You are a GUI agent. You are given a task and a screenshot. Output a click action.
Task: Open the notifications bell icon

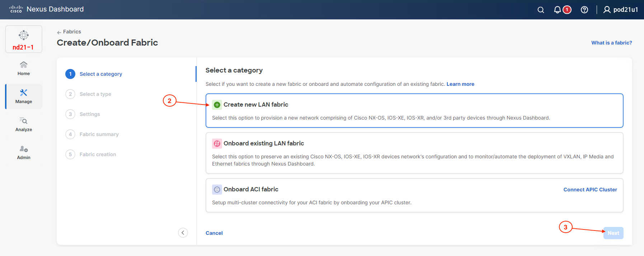tap(557, 10)
